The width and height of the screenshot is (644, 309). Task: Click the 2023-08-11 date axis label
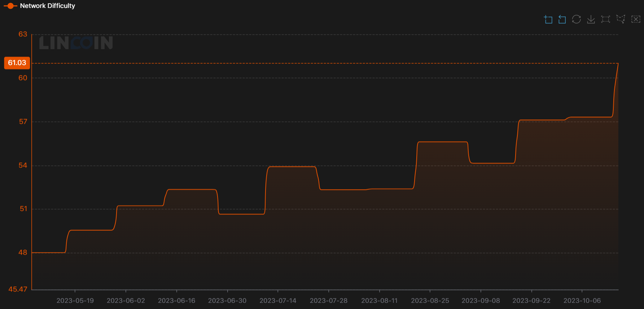click(x=379, y=301)
